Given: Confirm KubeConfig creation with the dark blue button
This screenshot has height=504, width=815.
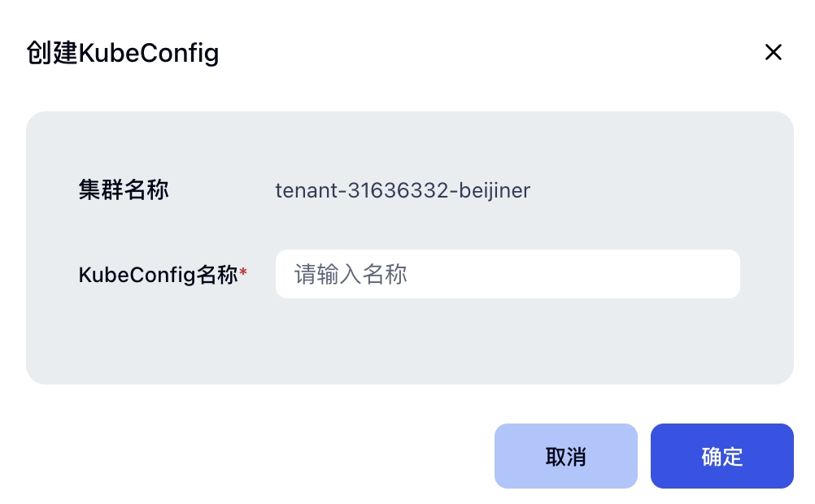Looking at the screenshot, I should click(x=721, y=456).
